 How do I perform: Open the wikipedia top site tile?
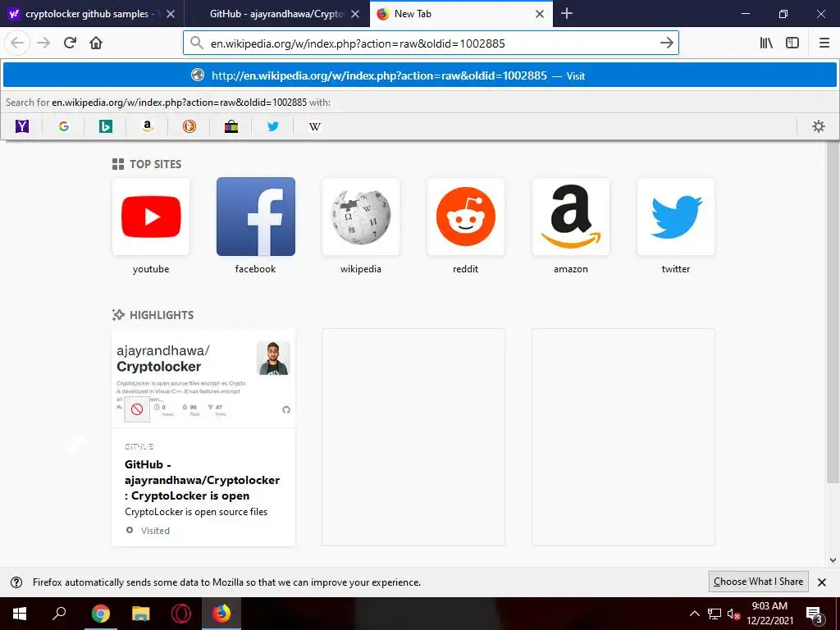click(x=361, y=217)
